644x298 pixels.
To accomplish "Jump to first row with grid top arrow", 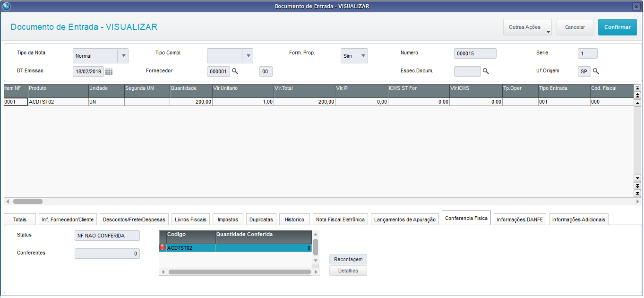I will (x=637, y=88).
